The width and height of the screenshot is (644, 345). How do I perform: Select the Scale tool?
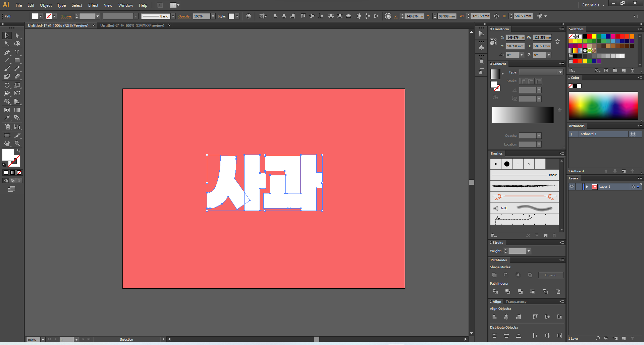coord(17,85)
